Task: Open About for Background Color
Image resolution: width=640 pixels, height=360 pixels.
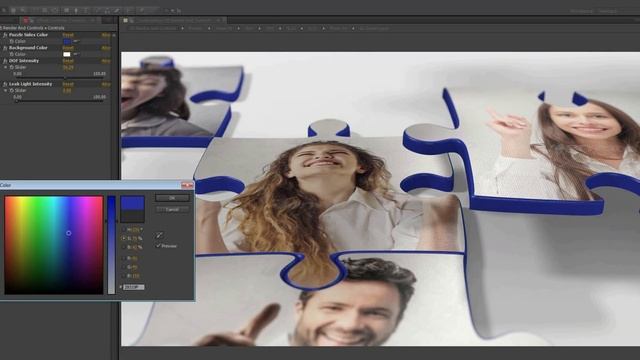Action: tap(106, 48)
